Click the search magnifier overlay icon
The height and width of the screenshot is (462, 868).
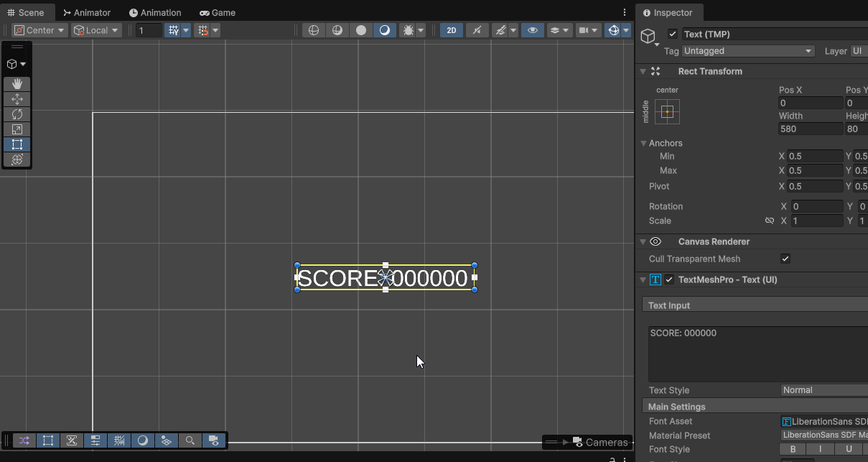190,440
